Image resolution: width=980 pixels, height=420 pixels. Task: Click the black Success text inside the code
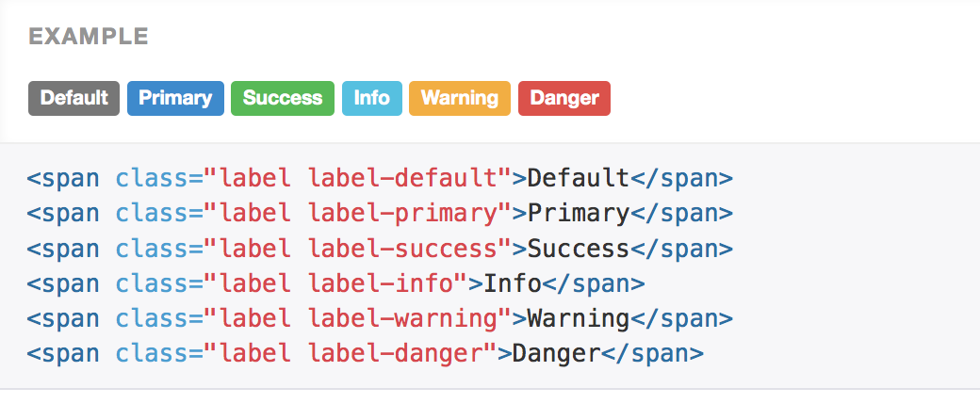pyautogui.click(x=578, y=249)
